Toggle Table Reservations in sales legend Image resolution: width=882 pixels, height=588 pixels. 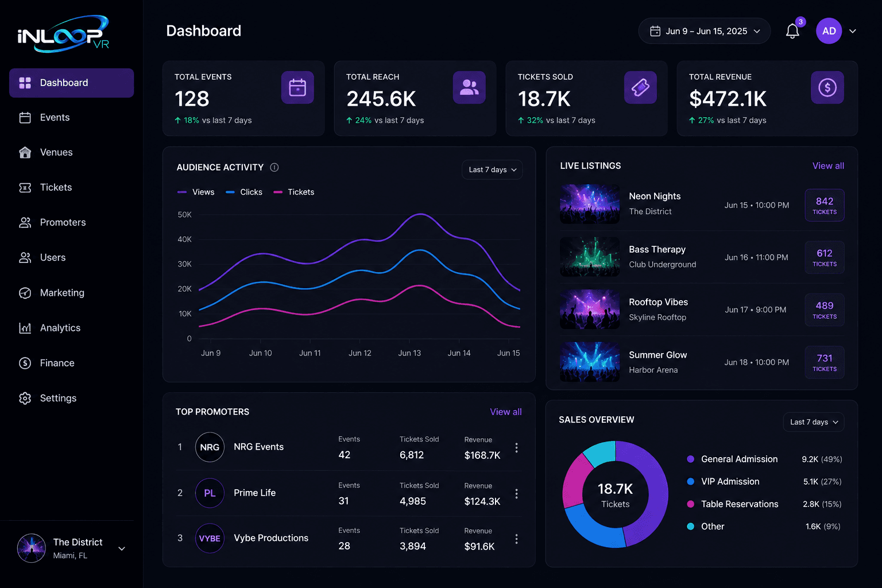(x=733, y=504)
